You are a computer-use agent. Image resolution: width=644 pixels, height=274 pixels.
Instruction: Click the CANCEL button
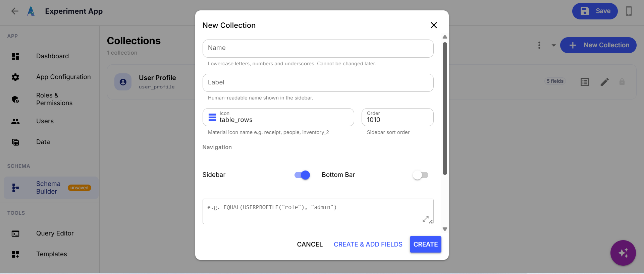[x=310, y=245]
